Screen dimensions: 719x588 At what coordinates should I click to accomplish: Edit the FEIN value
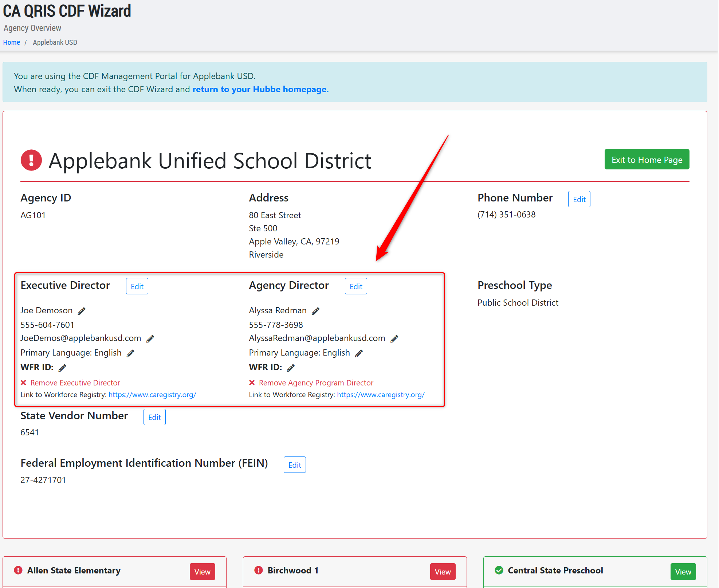pyautogui.click(x=294, y=465)
